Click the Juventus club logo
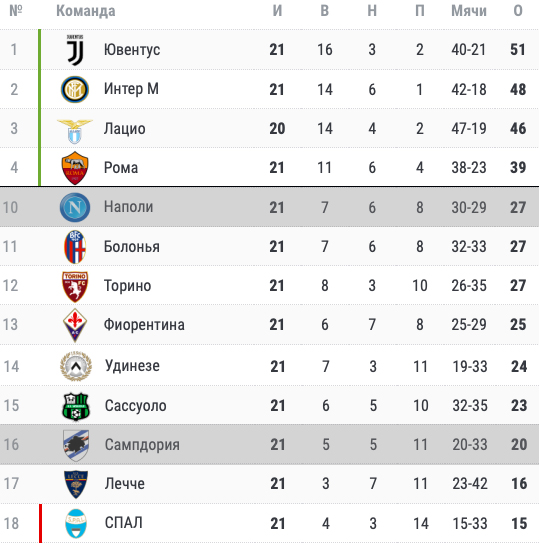Image resolution: width=539 pixels, height=543 pixels. (75, 50)
